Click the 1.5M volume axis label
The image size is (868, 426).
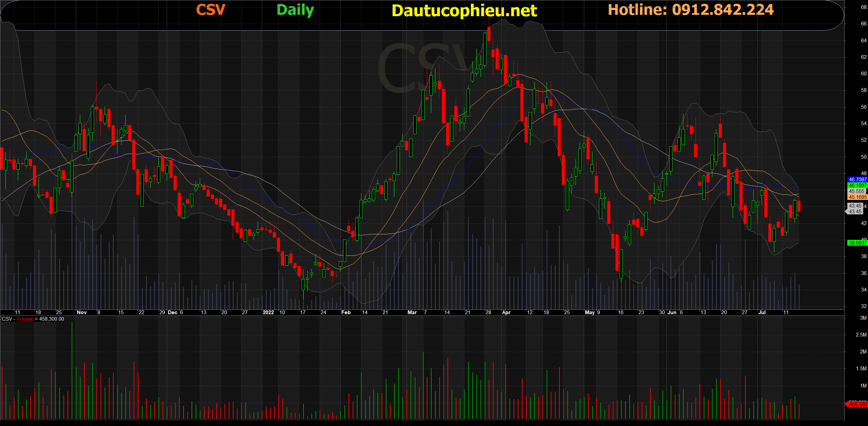tap(861, 369)
